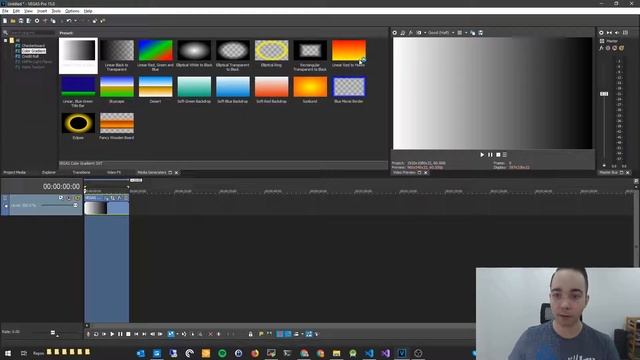Save the project with the disk icon
Screen dimensions: 640x360
tap(21, 21)
